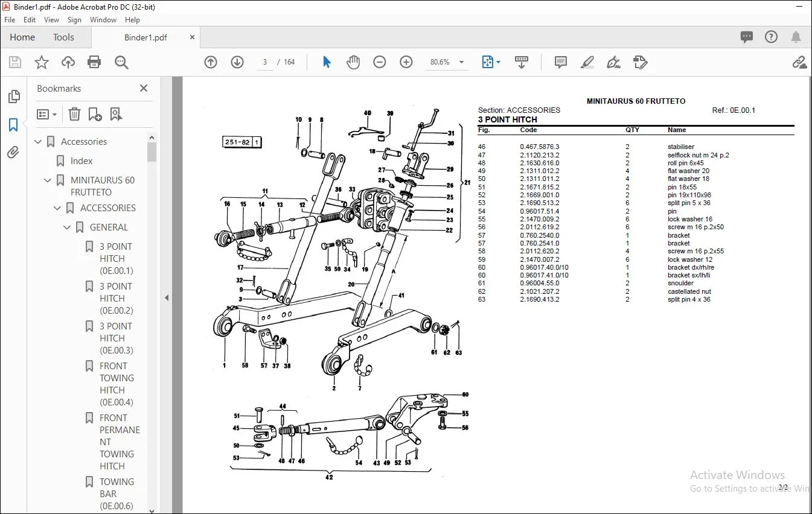
Task: Delete the selected bookmark with trash icon
Action: [x=74, y=114]
